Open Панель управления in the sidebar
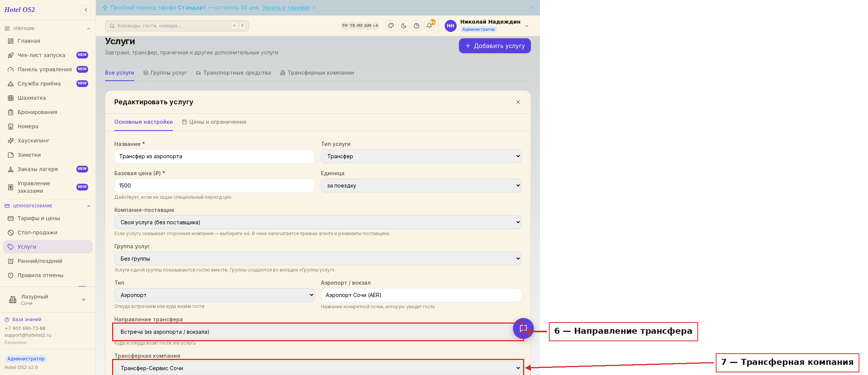Screen dimensions: 868x375 point(48,69)
